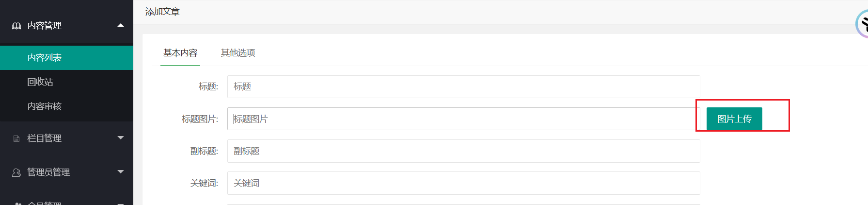This screenshot has height=205, width=868.
Task: Switch to the 其他选项 tab
Action: (x=238, y=52)
